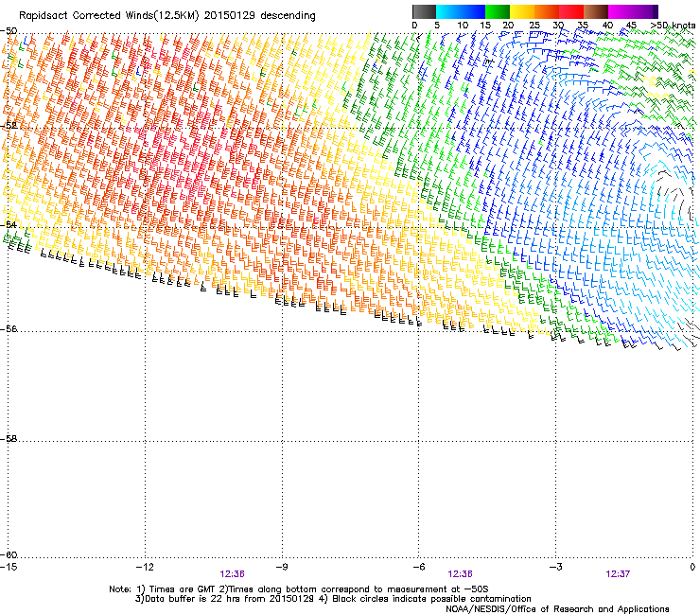Click the longitude label '-9'

pyautogui.click(x=281, y=567)
